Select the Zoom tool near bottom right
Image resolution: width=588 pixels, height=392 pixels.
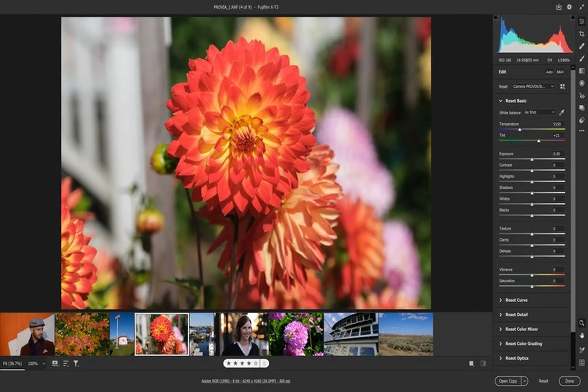(x=582, y=323)
